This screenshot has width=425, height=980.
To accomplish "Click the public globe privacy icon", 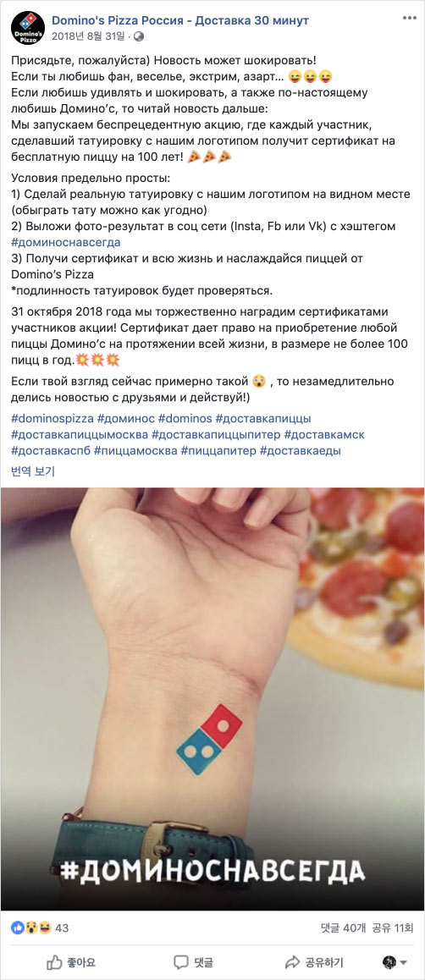I will pyautogui.click(x=139, y=36).
